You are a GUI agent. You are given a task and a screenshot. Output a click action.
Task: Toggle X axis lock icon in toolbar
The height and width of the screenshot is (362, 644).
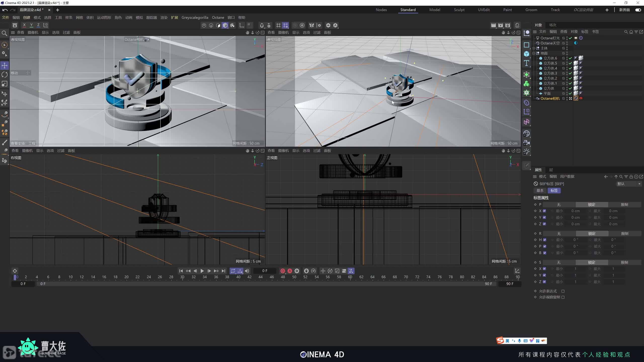click(x=24, y=25)
